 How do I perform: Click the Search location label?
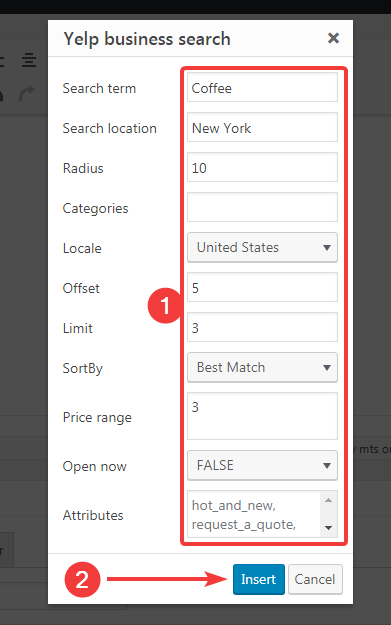[110, 128]
